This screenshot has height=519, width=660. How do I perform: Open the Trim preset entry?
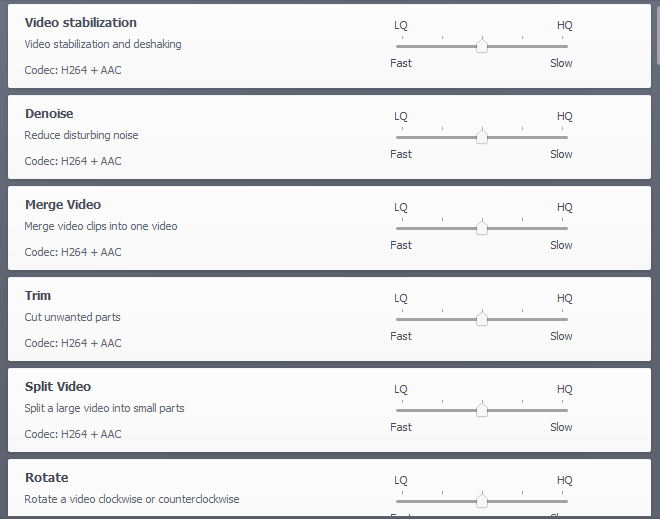click(x=37, y=295)
